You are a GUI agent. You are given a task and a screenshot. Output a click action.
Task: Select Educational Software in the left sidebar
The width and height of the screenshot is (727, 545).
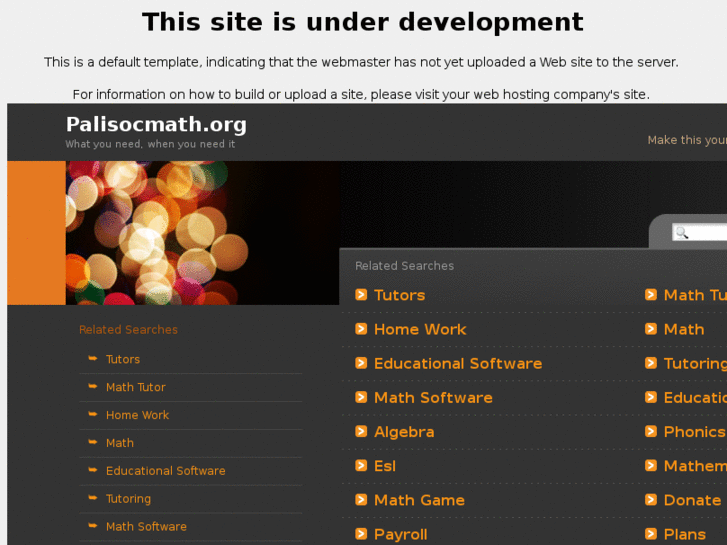coord(166,471)
